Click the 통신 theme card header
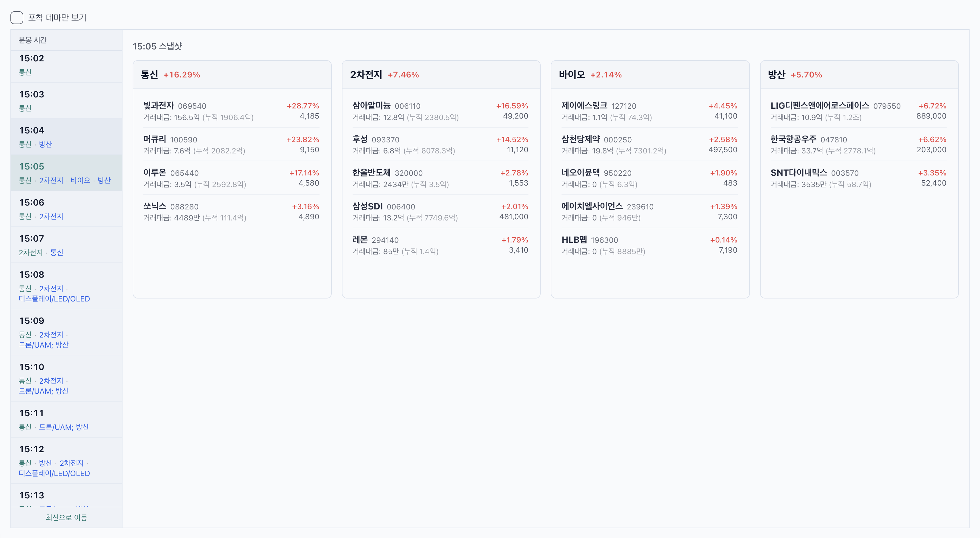The height and width of the screenshot is (538, 980). (232, 75)
